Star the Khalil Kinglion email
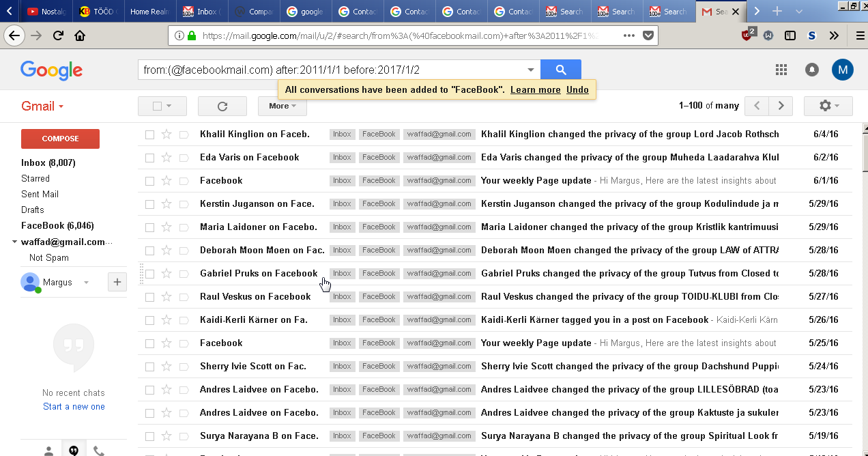 (x=167, y=134)
